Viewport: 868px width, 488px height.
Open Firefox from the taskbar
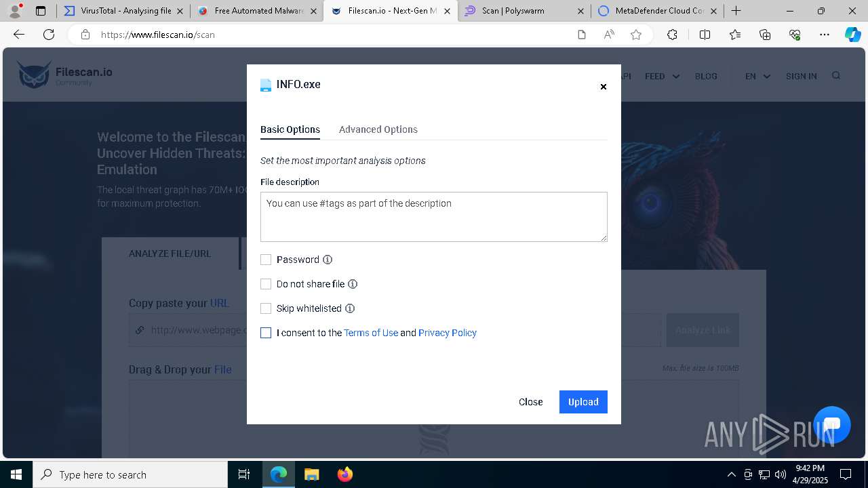[x=344, y=474]
